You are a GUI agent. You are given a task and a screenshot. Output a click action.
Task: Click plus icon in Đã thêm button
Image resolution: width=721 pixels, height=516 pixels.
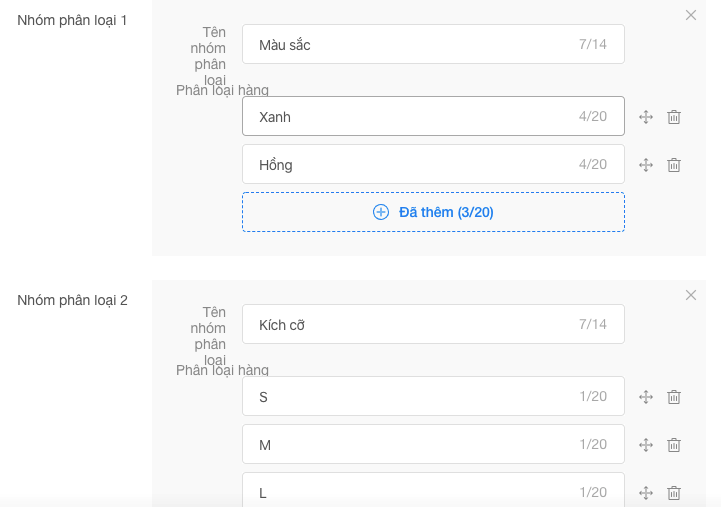(x=381, y=212)
